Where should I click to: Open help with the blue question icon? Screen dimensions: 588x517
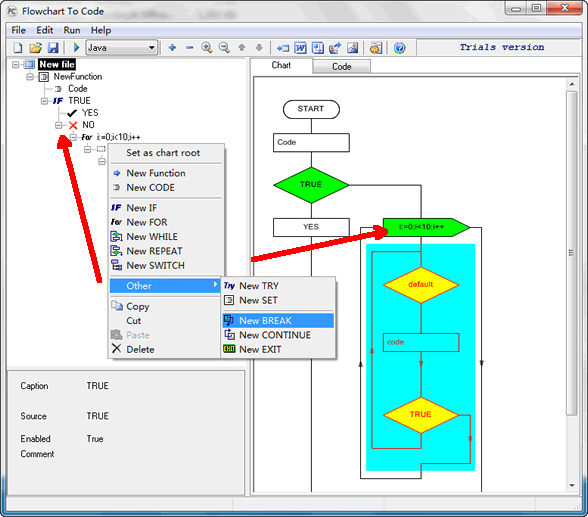[x=400, y=48]
